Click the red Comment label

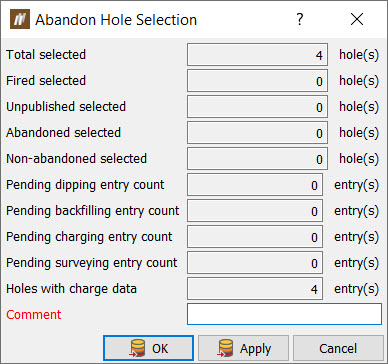pyautogui.click(x=34, y=314)
